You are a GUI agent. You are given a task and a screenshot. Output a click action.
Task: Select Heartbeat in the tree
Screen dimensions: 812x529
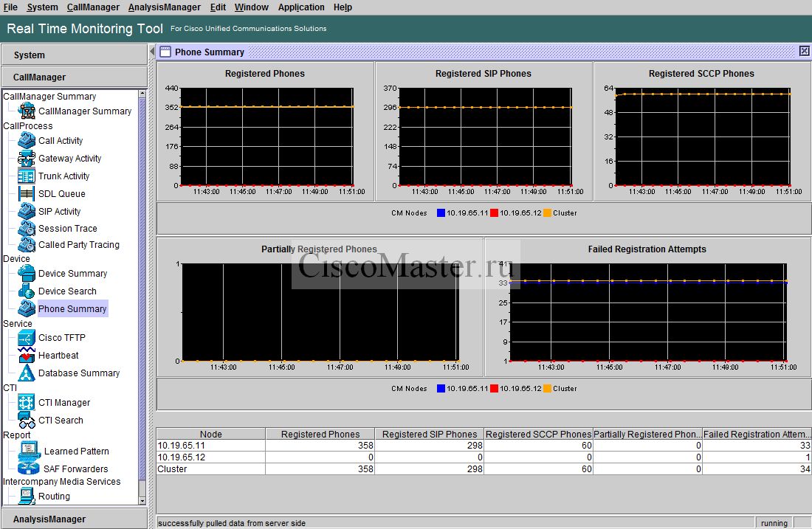pyautogui.click(x=58, y=355)
